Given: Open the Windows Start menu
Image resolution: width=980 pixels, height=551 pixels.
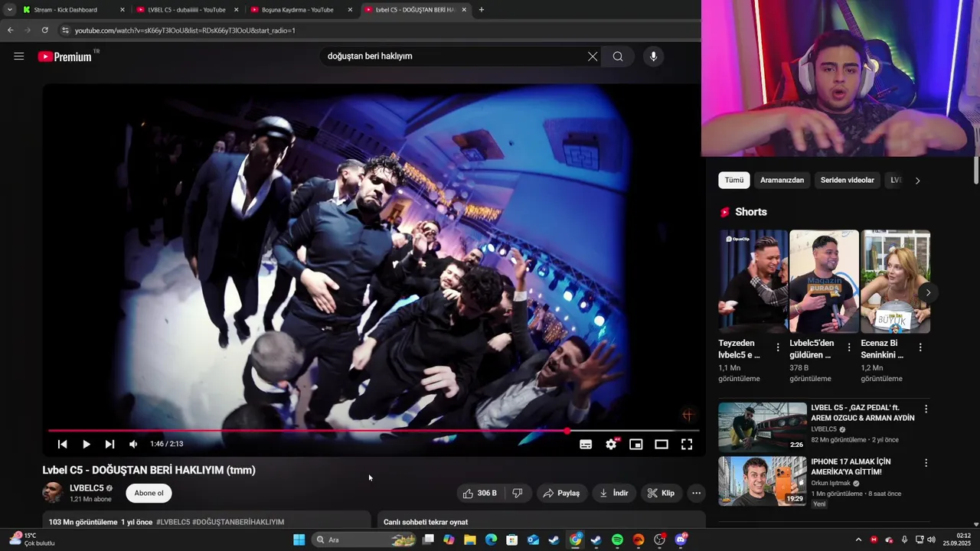Looking at the screenshot, I should 299,540.
